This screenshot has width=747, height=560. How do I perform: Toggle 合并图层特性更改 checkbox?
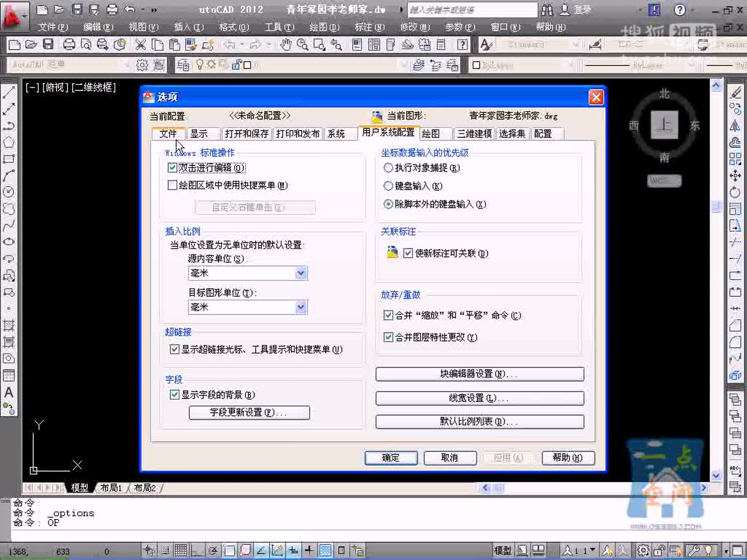pyautogui.click(x=388, y=337)
